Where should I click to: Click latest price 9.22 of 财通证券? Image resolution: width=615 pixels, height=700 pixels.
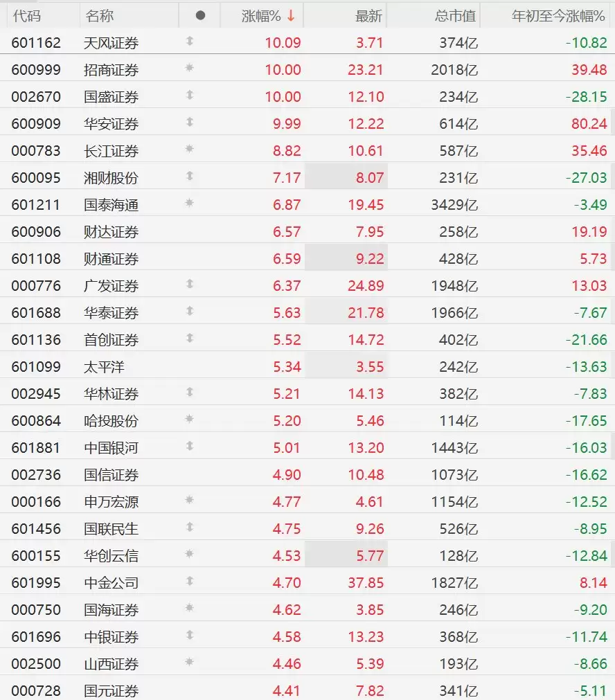click(370, 259)
